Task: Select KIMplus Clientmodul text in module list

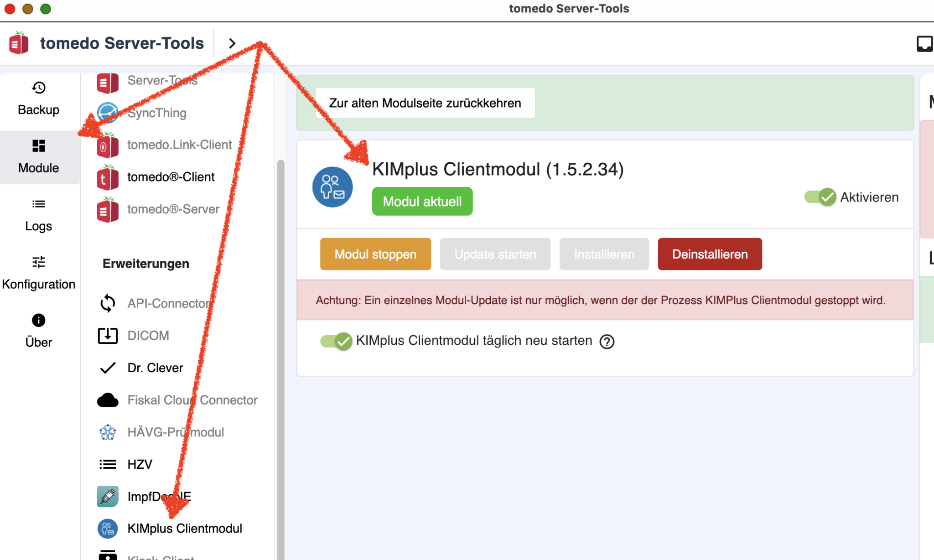Action: tap(185, 529)
